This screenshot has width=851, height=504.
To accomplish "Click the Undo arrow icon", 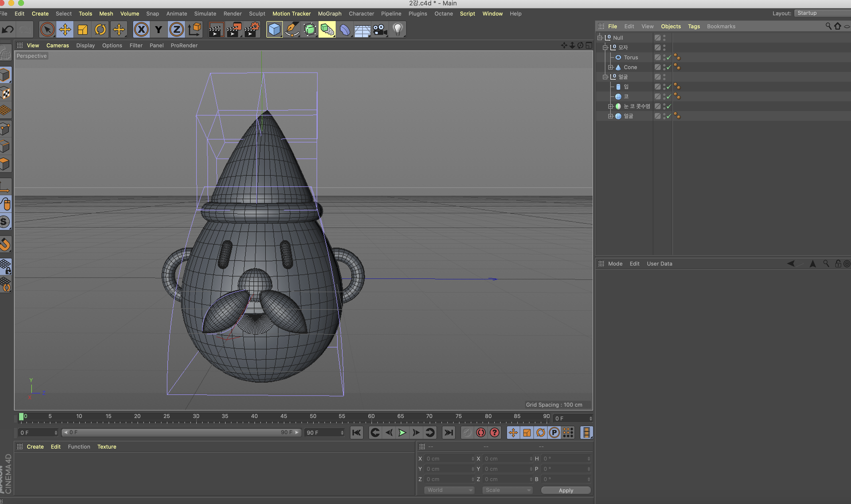I will (8, 30).
